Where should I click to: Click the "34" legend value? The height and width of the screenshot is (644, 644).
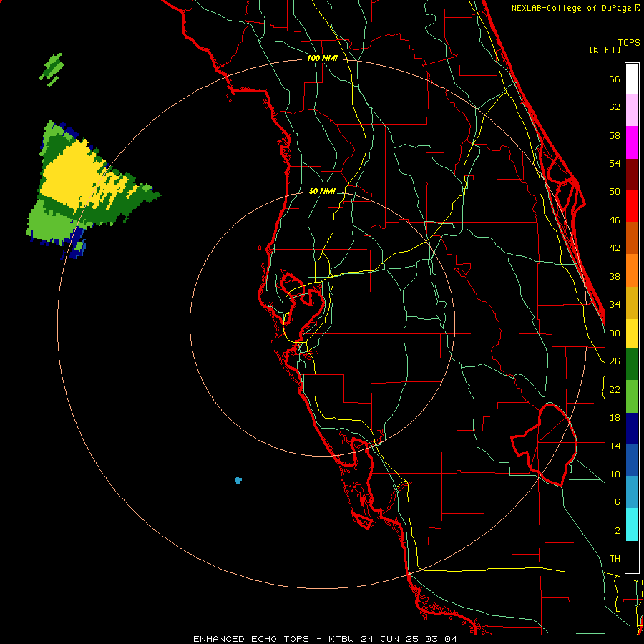(x=615, y=304)
